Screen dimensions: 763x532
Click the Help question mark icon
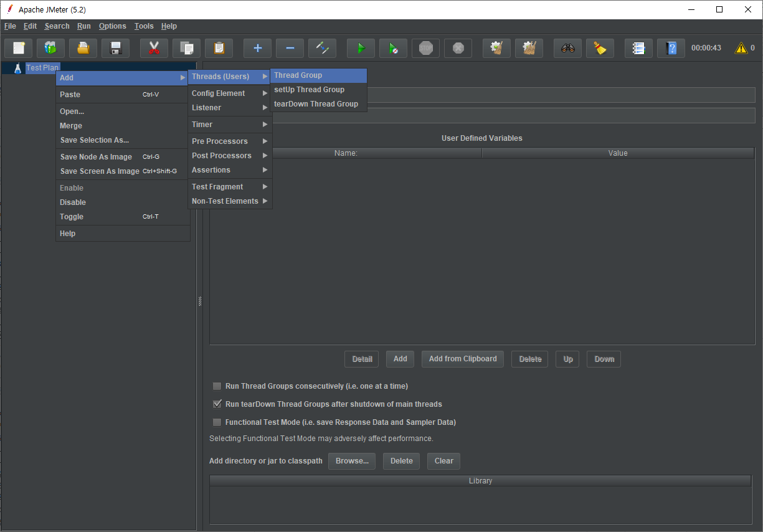(x=671, y=48)
